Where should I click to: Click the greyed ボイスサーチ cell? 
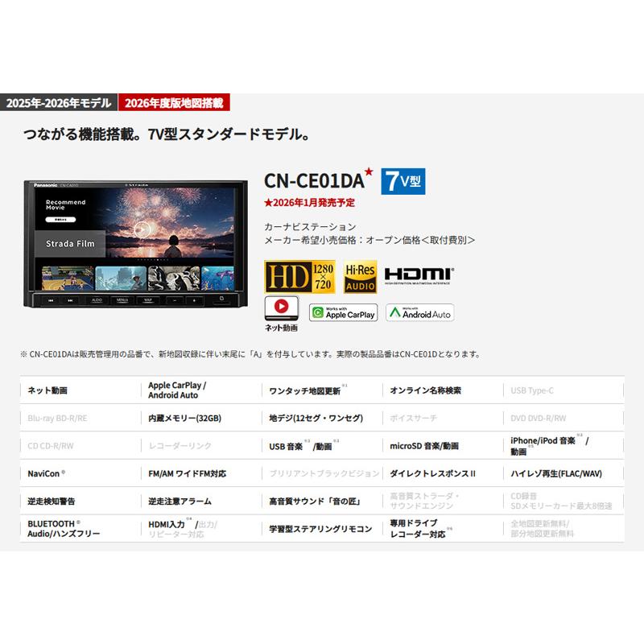442,418
